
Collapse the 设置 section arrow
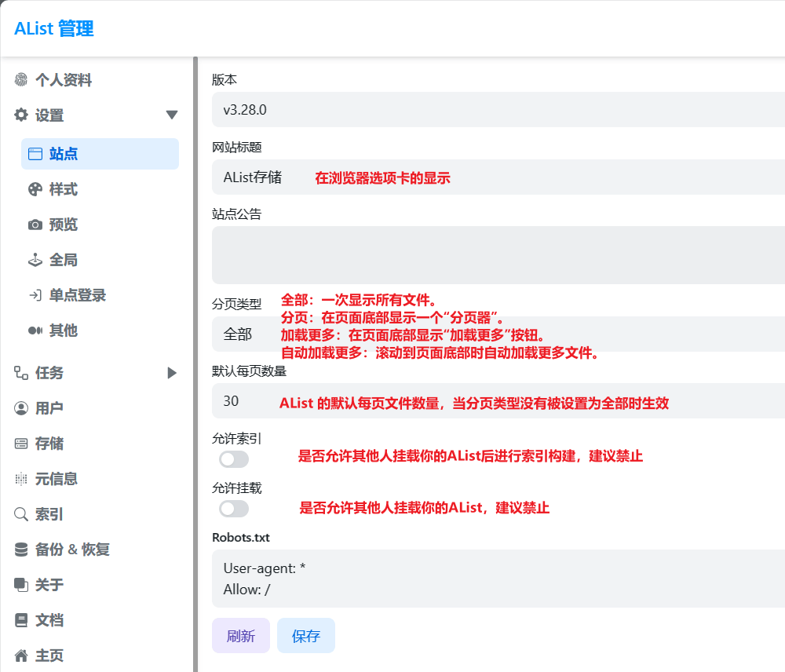(172, 115)
